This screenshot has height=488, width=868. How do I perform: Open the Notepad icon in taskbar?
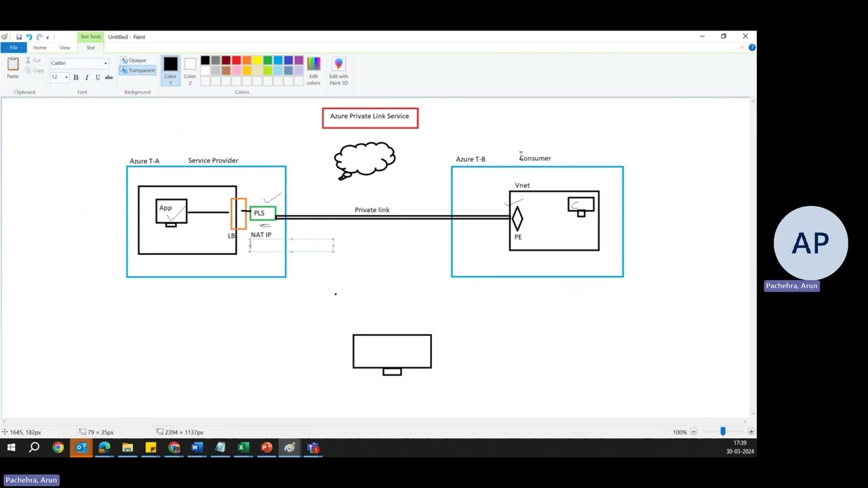coord(220,447)
